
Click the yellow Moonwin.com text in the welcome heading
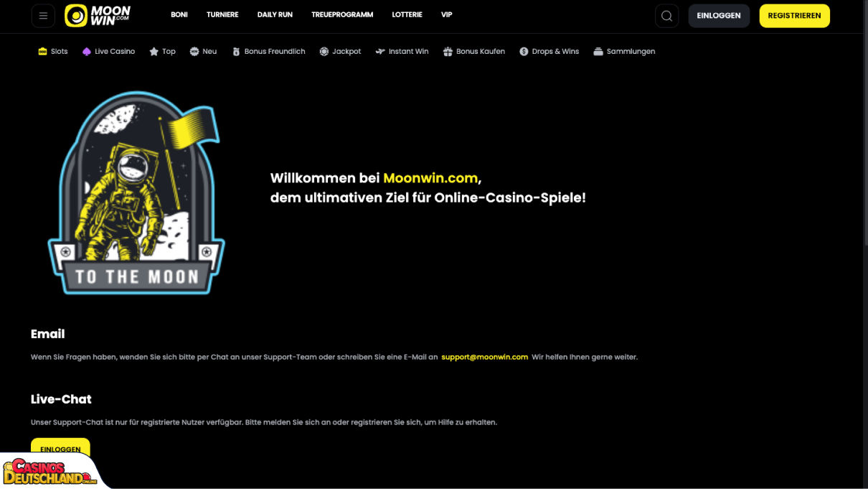430,178
